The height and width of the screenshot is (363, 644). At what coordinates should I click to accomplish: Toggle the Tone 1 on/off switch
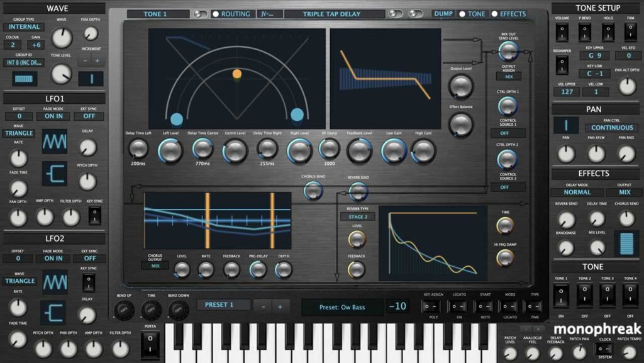pos(561,294)
